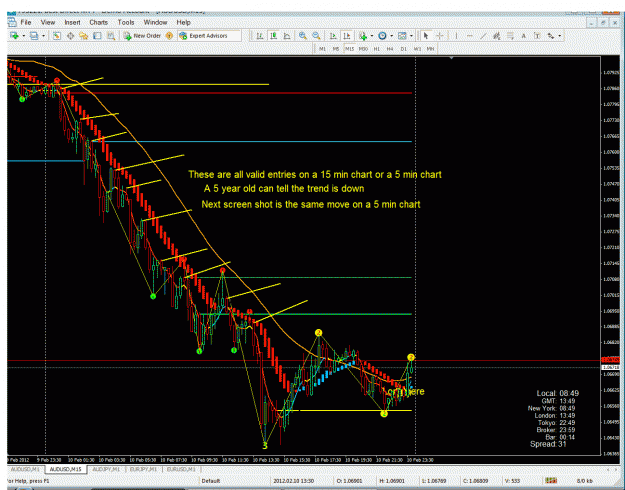625x490 pixels.
Task: Select the Cursor arrow tool
Action: pos(426,36)
